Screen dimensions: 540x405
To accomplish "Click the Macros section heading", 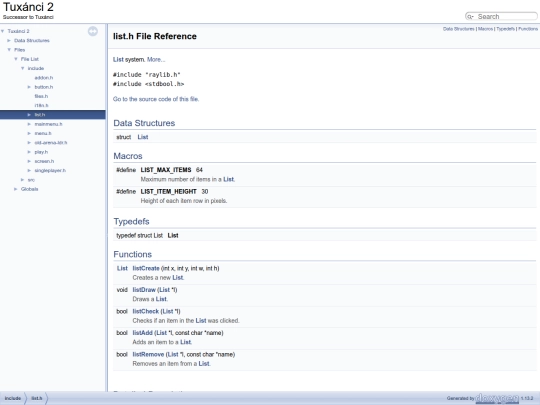I will 128,156.
